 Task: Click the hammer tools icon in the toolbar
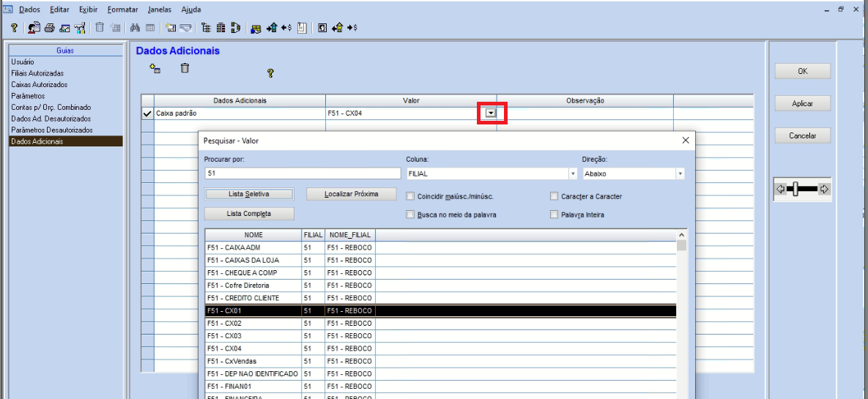[80, 28]
